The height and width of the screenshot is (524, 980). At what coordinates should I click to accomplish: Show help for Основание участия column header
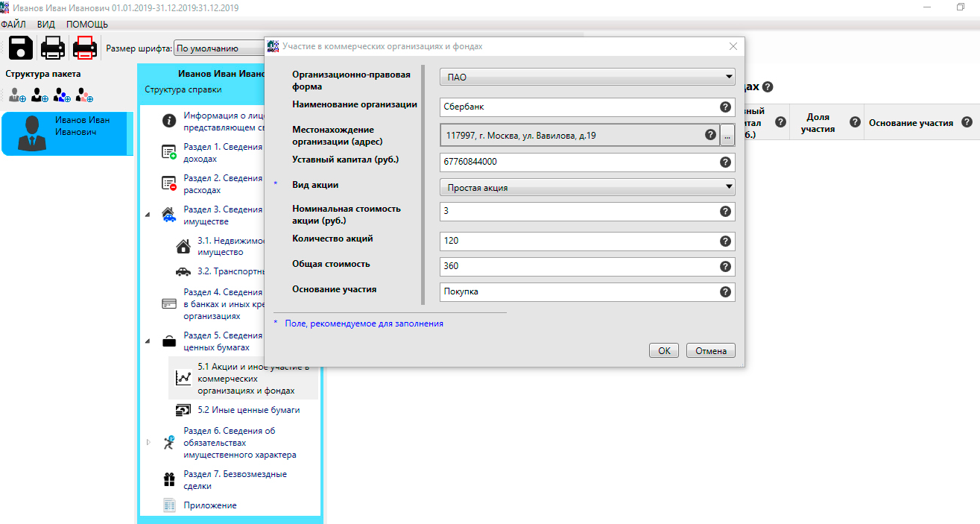[x=967, y=122]
